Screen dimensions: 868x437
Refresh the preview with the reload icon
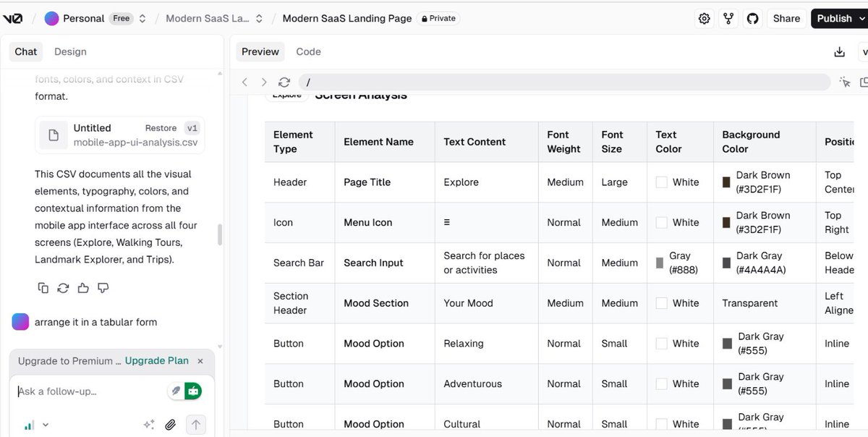284,82
